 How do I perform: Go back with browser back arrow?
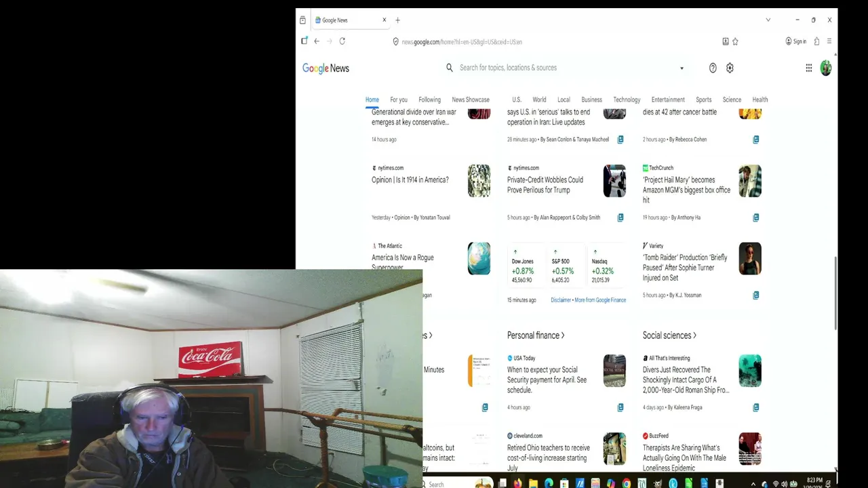point(317,41)
